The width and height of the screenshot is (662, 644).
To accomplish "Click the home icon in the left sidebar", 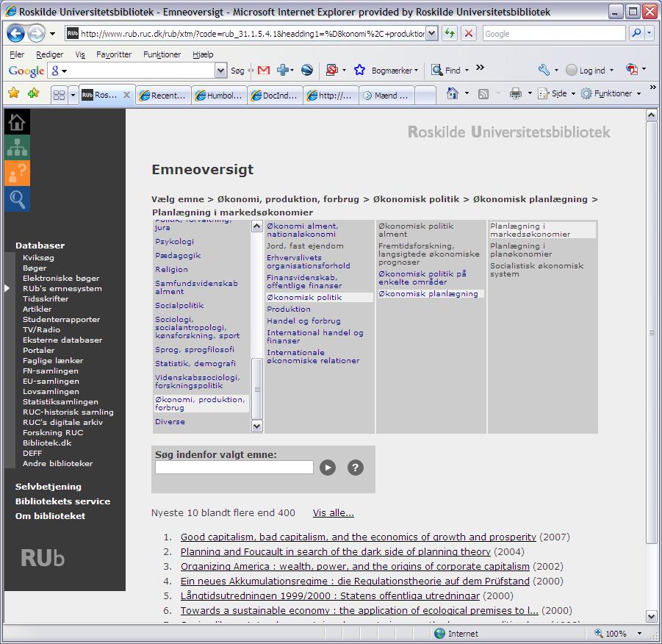I will [x=17, y=122].
